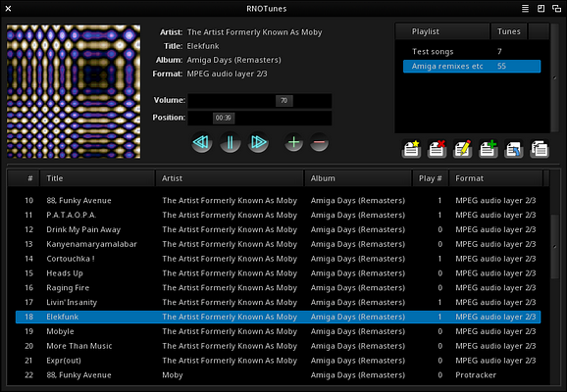
Task: Click the playlist icon with blue arrow
Action: 514,149
